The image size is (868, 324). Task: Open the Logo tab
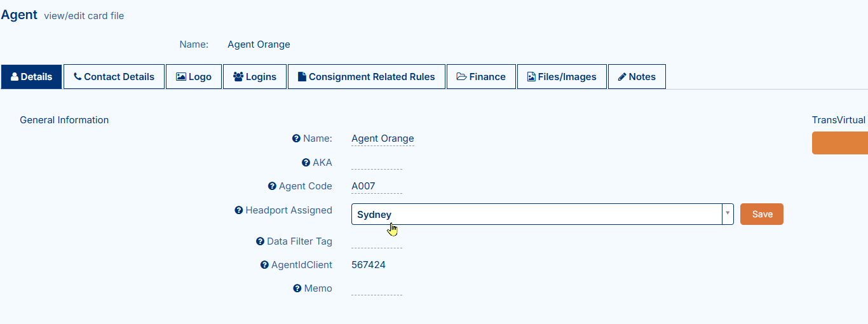point(194,77)
